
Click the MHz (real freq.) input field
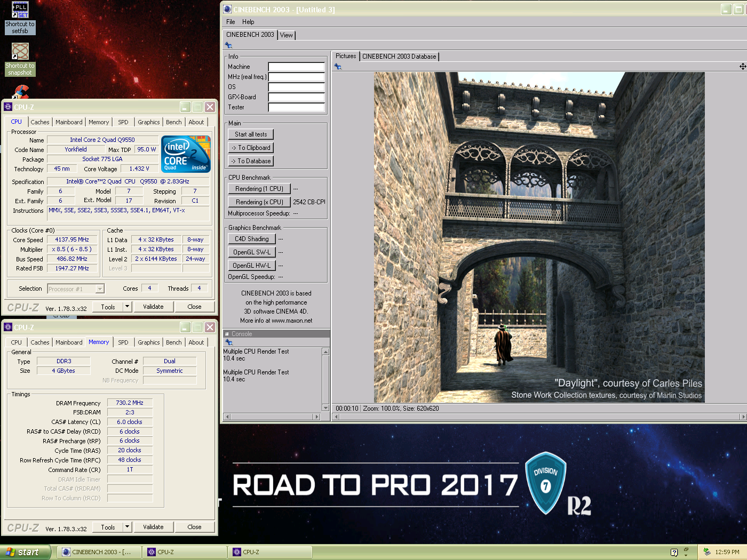tap(296, 77)
